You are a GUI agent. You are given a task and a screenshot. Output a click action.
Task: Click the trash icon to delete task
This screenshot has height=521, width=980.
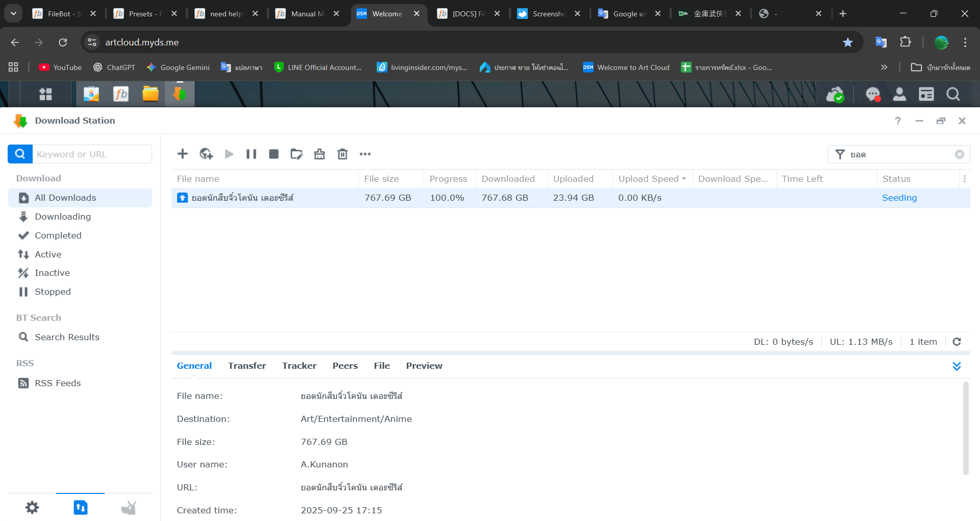342,154
